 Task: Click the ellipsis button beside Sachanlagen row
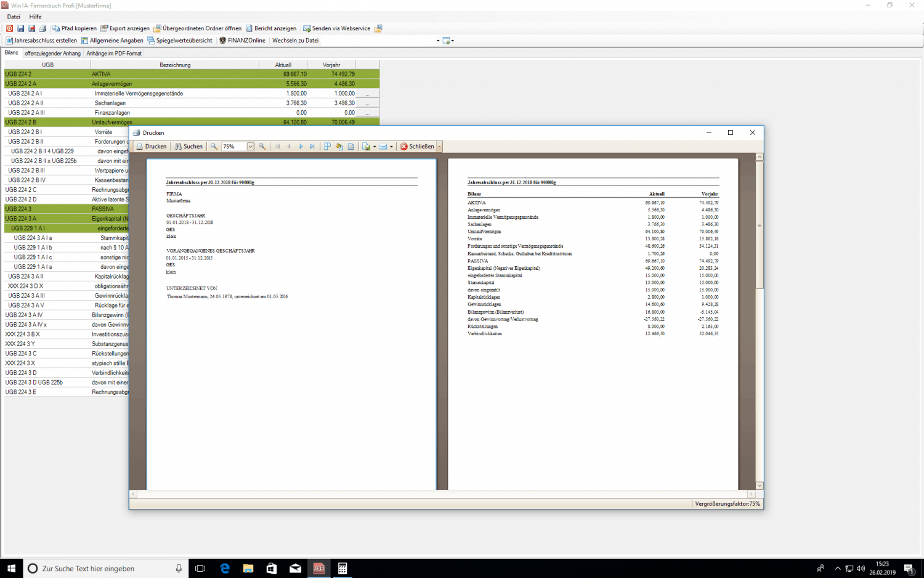(x=368, y=103)
